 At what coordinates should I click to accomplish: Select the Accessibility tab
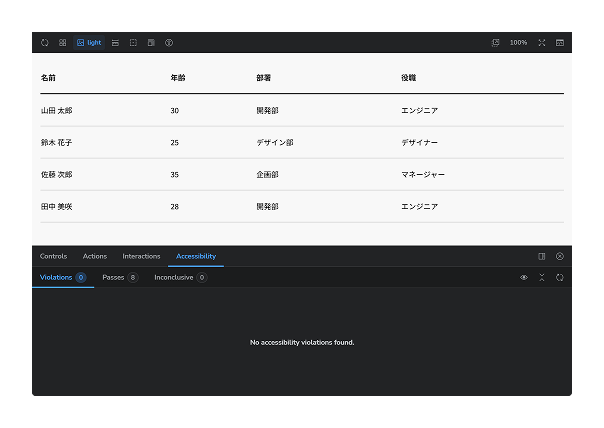196,256
